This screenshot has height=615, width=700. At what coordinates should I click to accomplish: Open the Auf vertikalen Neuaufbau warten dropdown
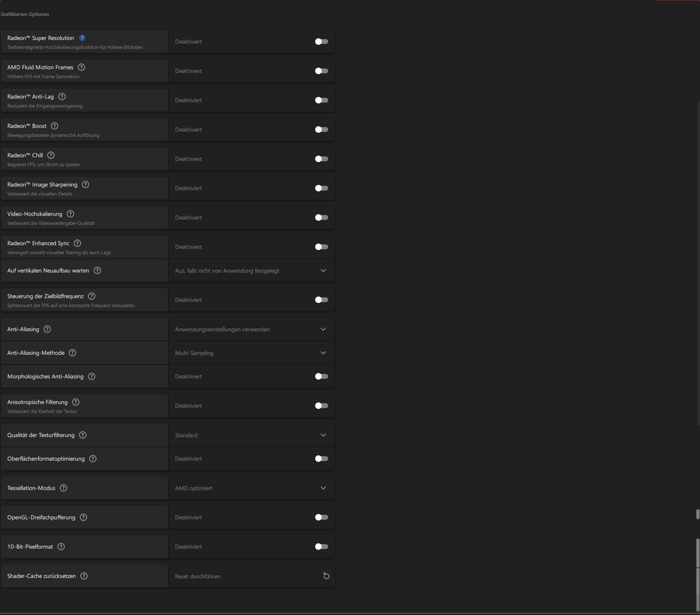pyautogui.click(x=252, y=270)
